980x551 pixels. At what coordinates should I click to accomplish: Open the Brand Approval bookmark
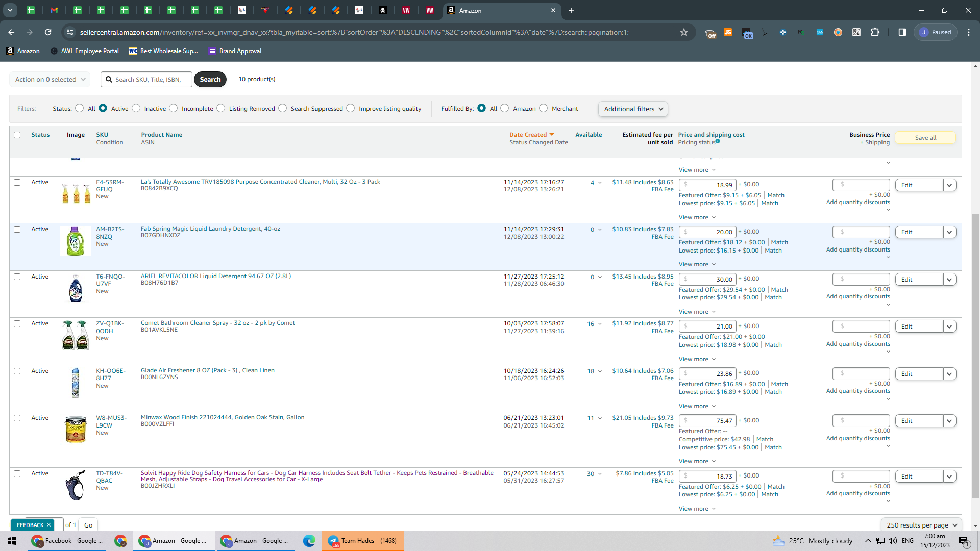click(x=235, y=51)
